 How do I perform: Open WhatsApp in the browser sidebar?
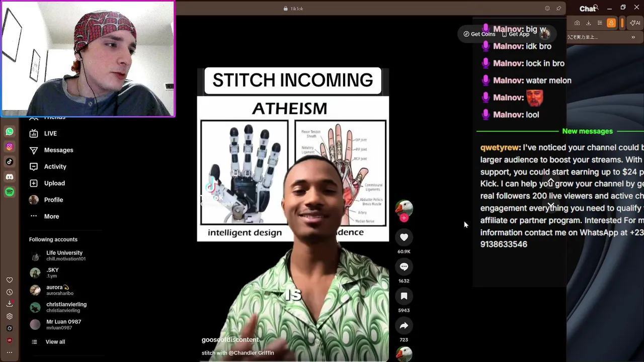[x=10, y=132]
